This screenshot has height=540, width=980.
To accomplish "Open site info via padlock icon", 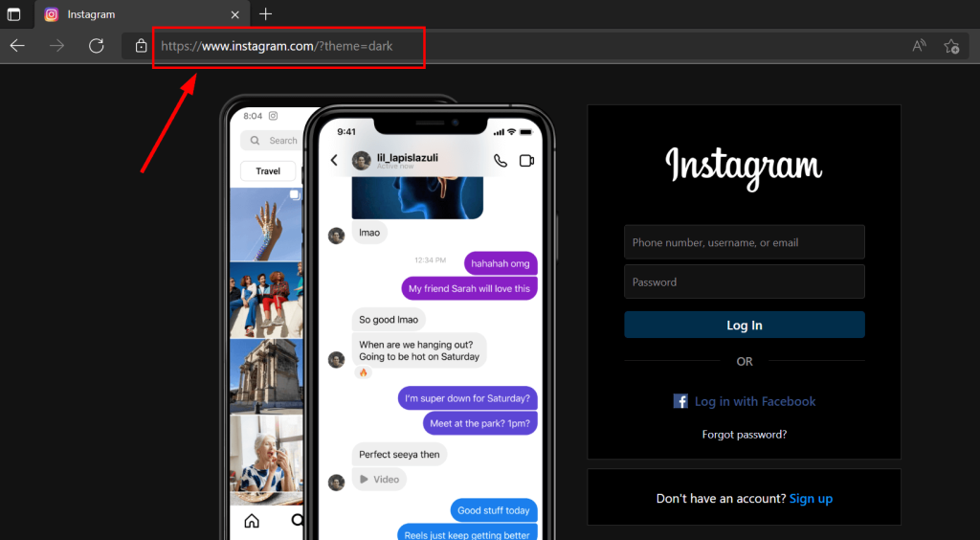I will (x=142, y=46).
